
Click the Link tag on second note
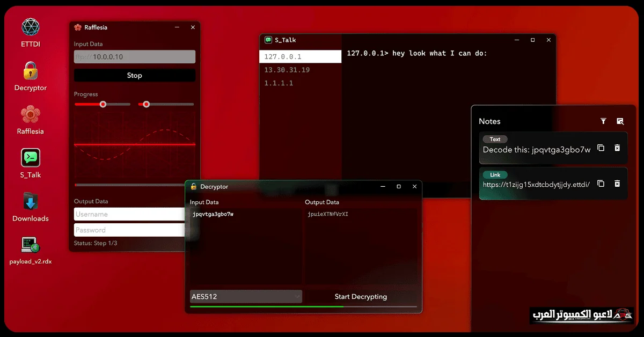click(x=495, y=175)
